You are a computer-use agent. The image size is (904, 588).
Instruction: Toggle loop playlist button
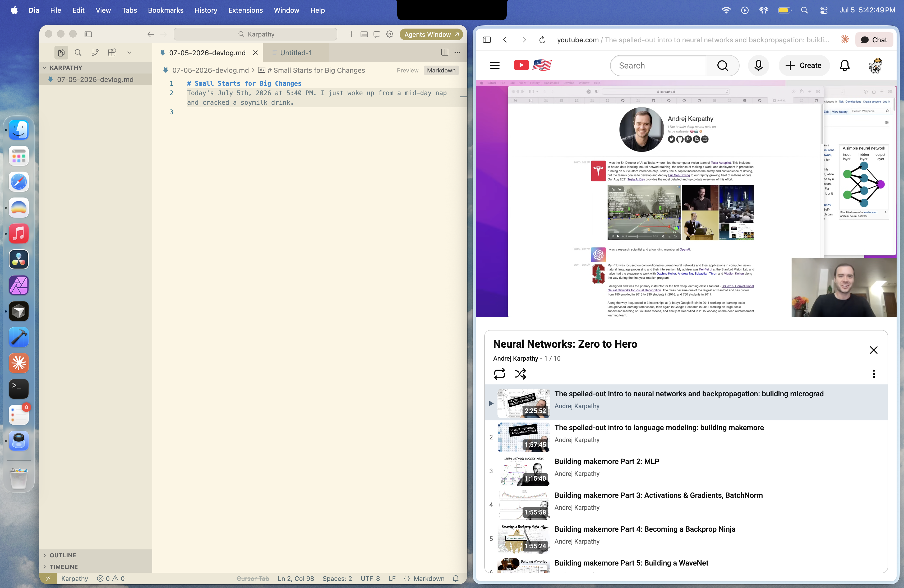(x=500, y=374)
